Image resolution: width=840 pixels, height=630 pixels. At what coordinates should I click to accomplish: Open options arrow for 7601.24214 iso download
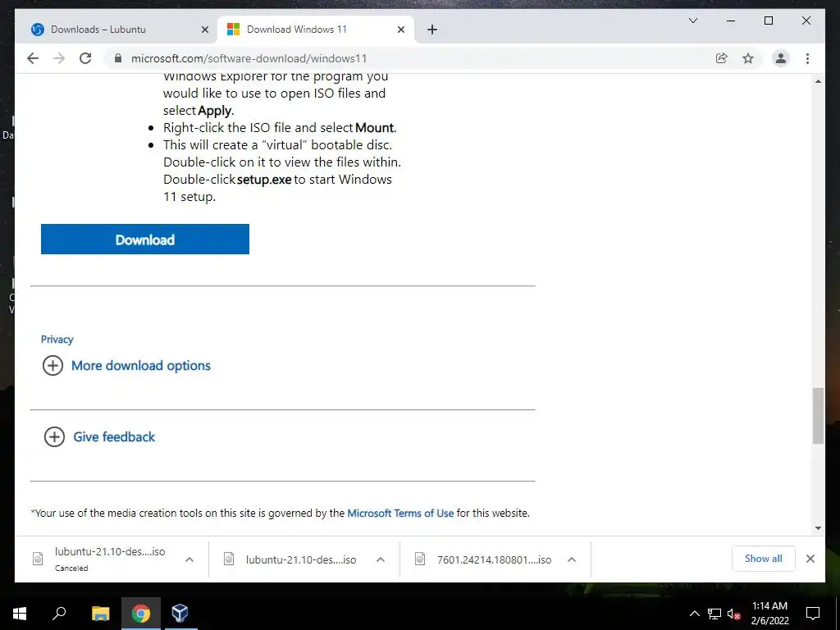pyautogui.click(x=572, y=559)
